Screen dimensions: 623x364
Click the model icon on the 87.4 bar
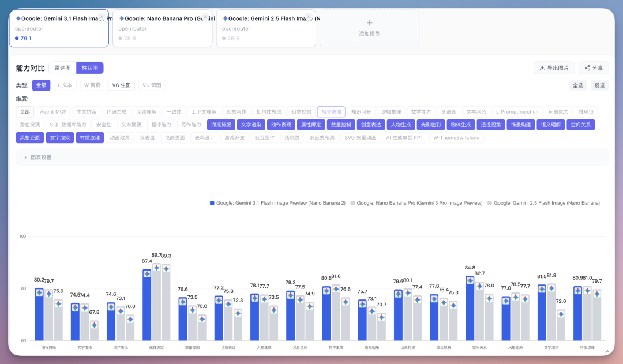click(x=147, y=274)
